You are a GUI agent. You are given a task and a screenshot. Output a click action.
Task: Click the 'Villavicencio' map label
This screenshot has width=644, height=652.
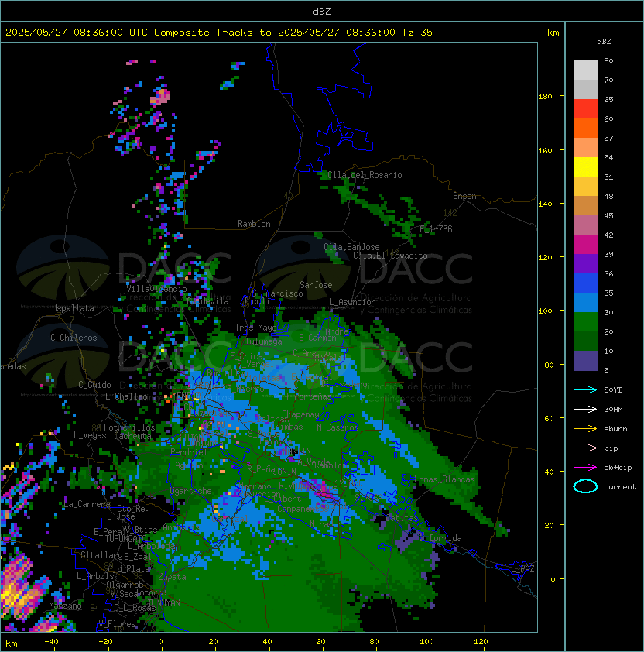pos(156,289)
